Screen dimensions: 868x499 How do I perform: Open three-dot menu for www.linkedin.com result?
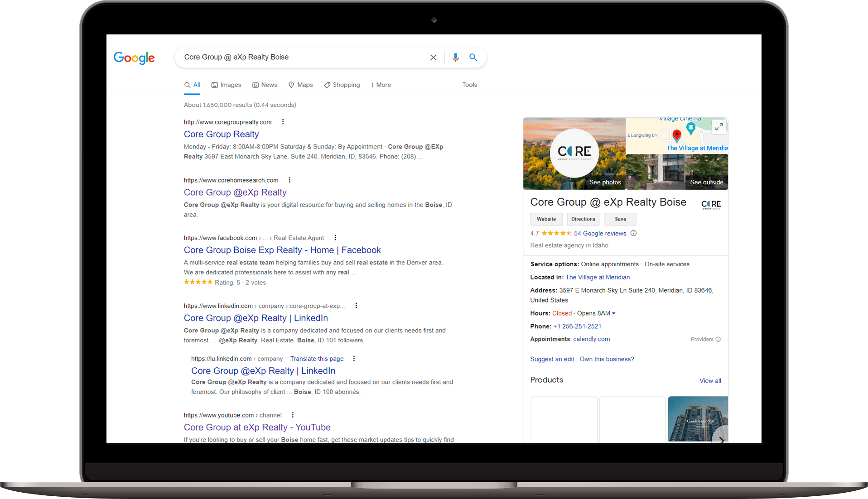pyautogui.click(x=356, y=306)
